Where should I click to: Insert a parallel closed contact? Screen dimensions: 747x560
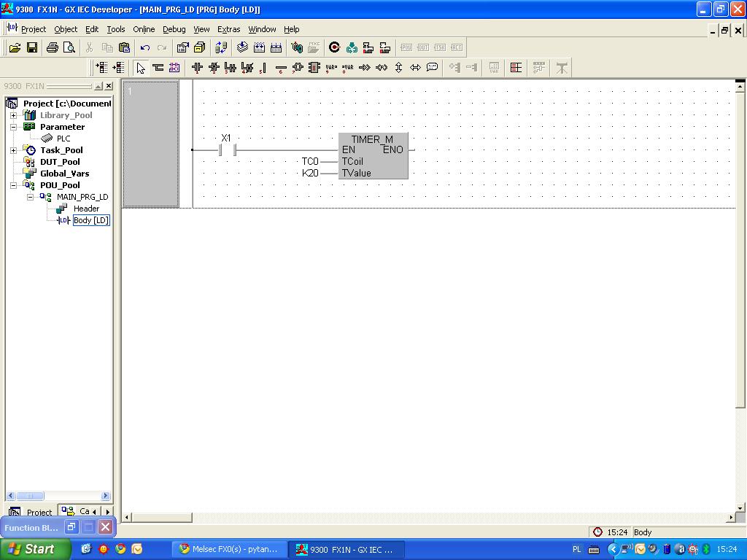(247, 68)
